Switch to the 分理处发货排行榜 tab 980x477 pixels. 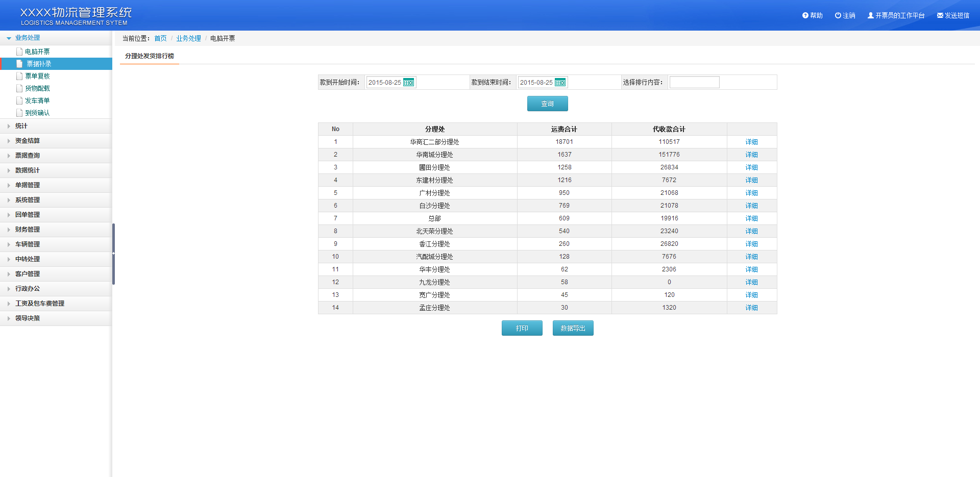click(150, 56)
